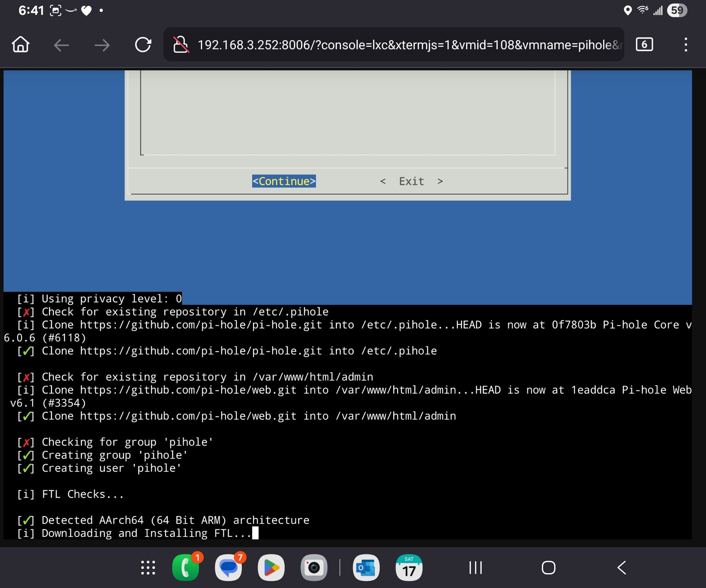Viewport: 706px width, 588px height.
Task: Select the Exit button in dialog
Action: tap(411, 181)
